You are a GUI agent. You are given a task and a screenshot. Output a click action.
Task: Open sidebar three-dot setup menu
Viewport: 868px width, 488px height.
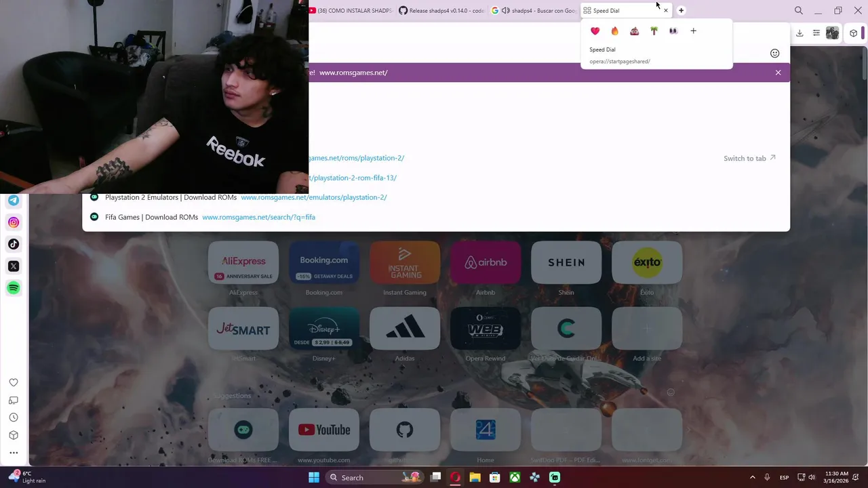click(x=14, y=453)
